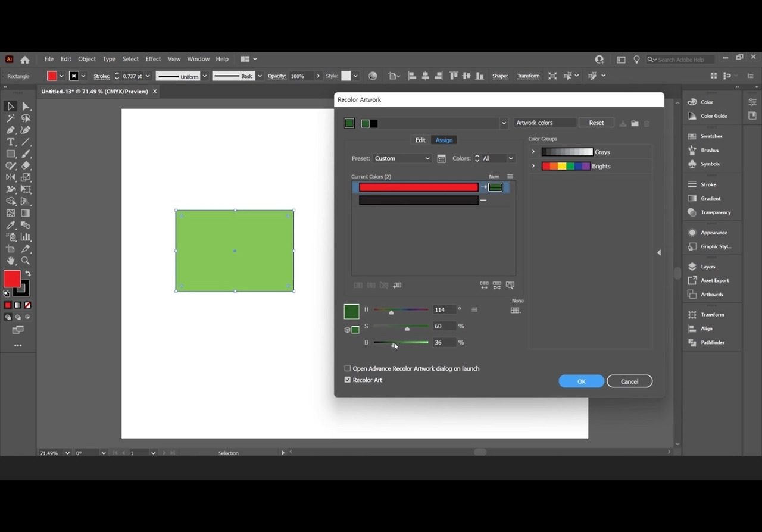Select the Line Segment tool
This screenshot has height=532, width=762.
pos(26,142)
